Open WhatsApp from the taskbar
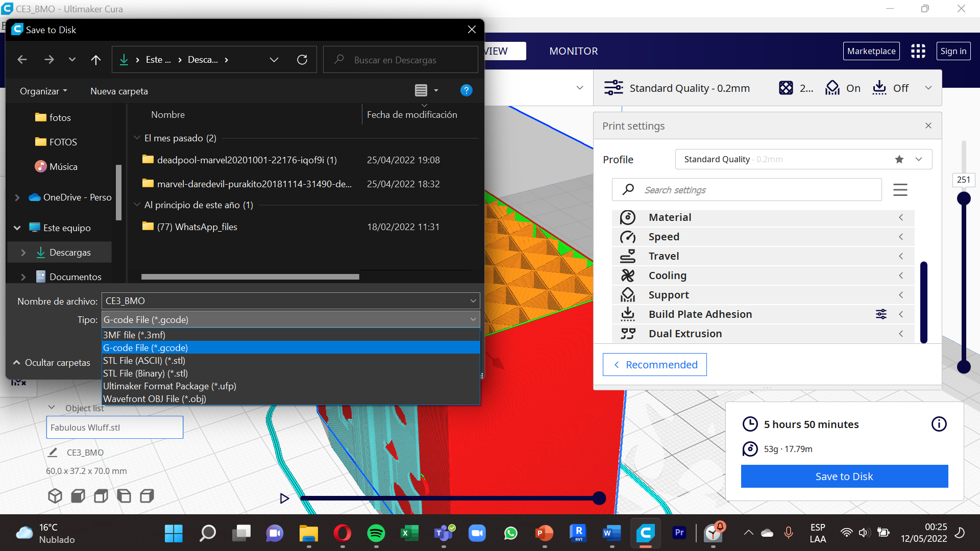 point(511,534)
